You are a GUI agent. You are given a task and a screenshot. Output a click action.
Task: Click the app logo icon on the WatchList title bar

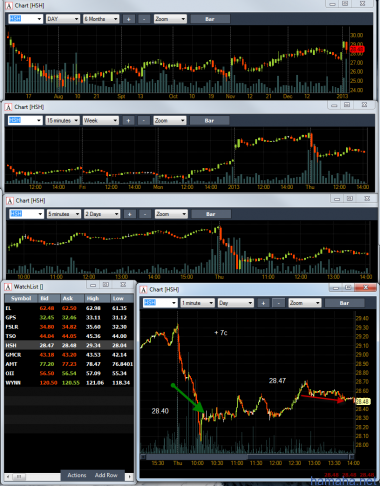[8, 287]
